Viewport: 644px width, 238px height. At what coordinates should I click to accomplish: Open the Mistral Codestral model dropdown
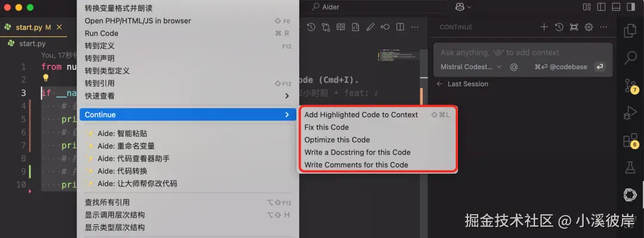471,67
